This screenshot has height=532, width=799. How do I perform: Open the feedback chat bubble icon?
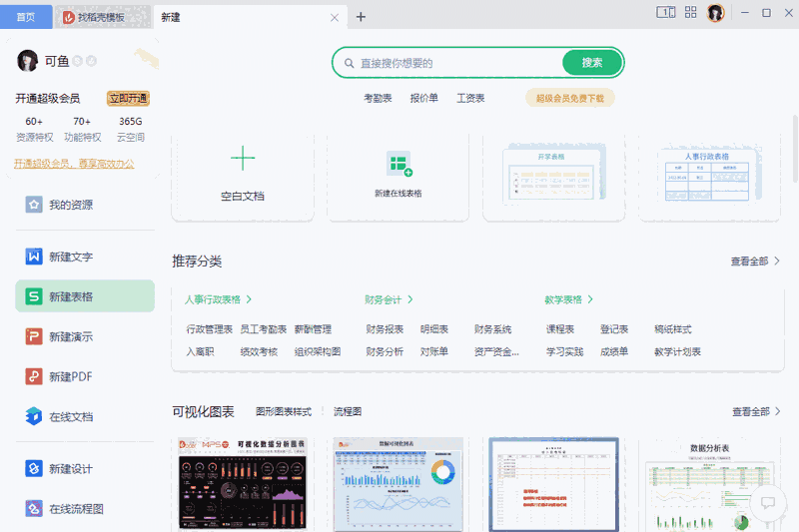[768, 503]
